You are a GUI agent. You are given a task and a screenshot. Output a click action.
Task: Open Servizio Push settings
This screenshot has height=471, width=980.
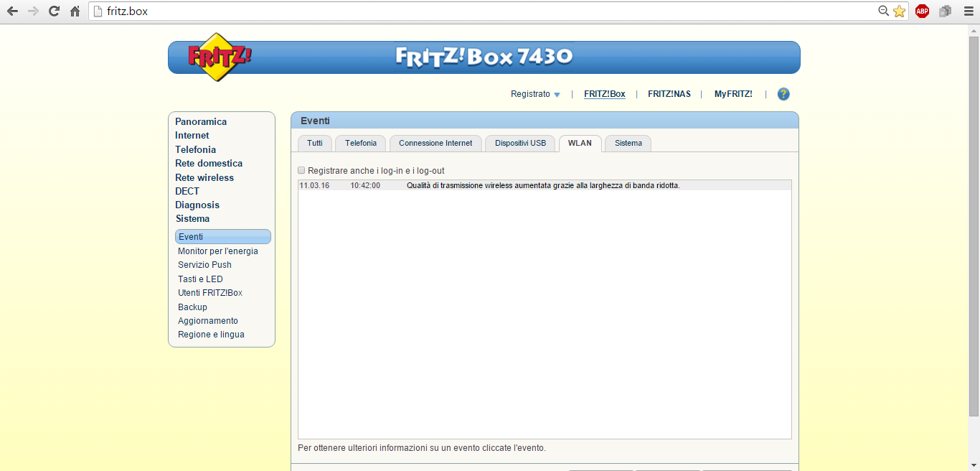pyautogui.click(x=204, y=265)
